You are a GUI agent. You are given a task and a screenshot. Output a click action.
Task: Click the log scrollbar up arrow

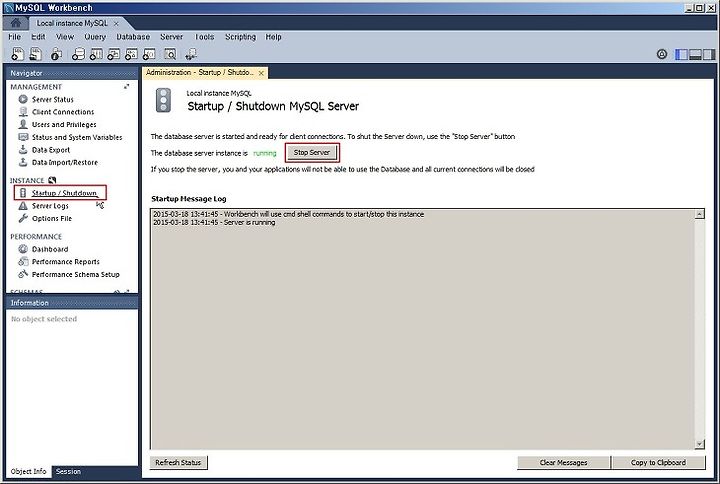(x=699, y=214)
